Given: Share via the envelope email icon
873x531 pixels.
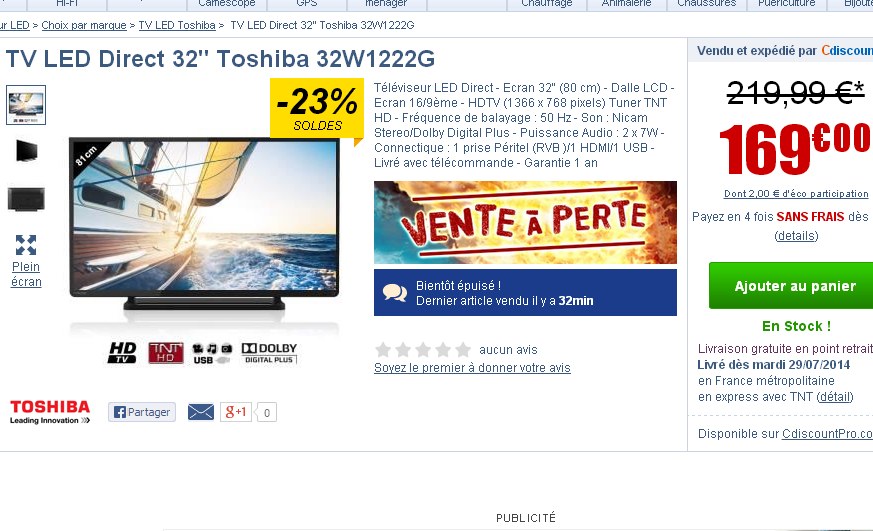Looking at the screenshot, I should point(201,412).
